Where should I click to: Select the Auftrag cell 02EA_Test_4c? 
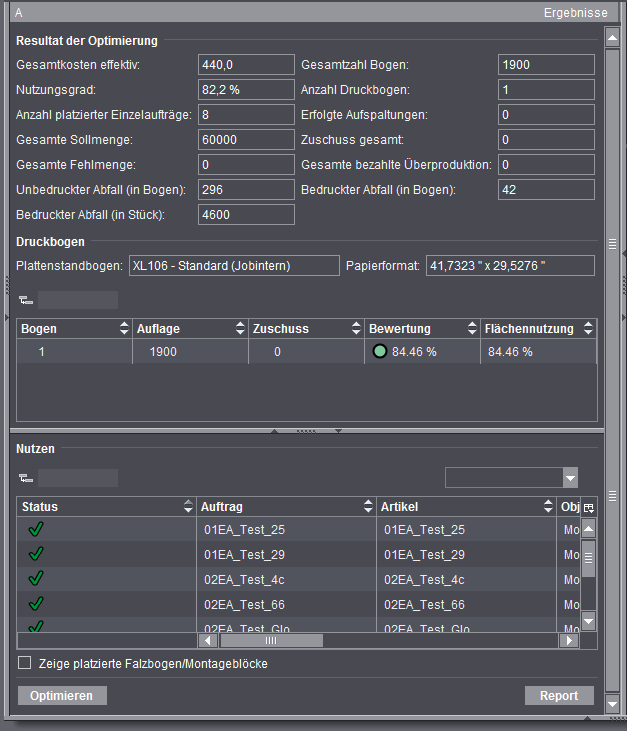click(286, 579)
